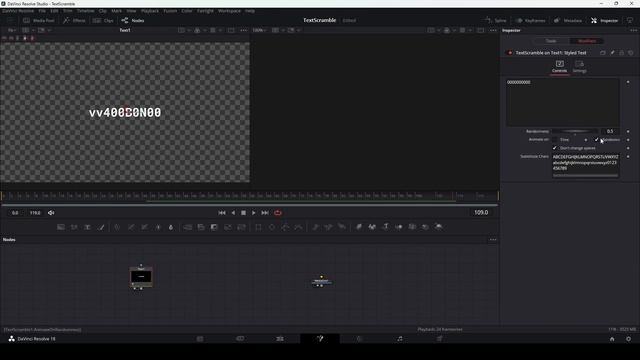Open the right viewer options three-dots menu
The image size is (640, 360).
(493, 30)
